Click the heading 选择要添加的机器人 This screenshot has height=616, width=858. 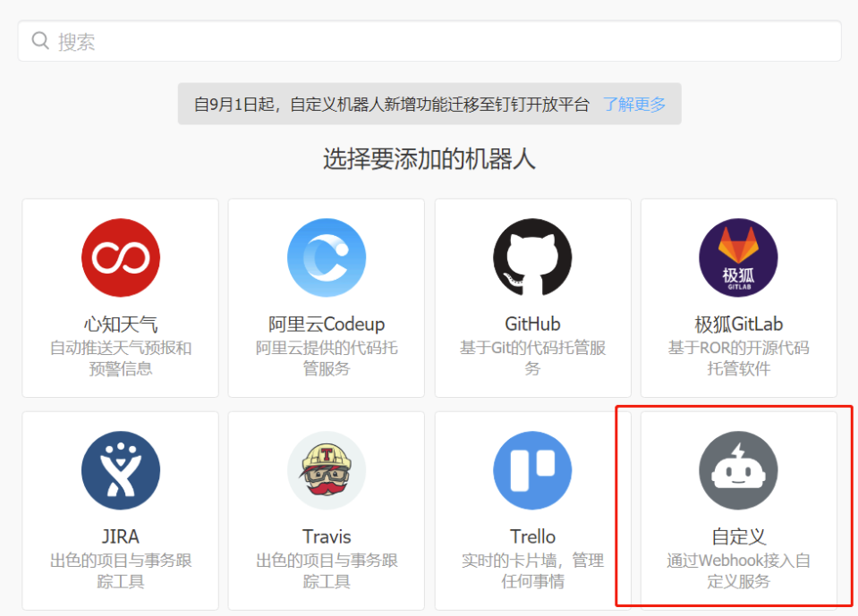[x=429, y=159]
